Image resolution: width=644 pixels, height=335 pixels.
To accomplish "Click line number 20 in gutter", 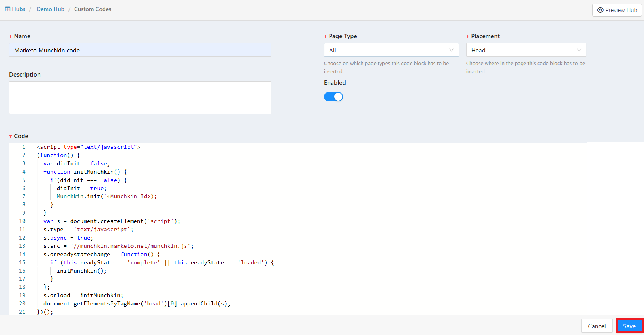I will 22,303.
